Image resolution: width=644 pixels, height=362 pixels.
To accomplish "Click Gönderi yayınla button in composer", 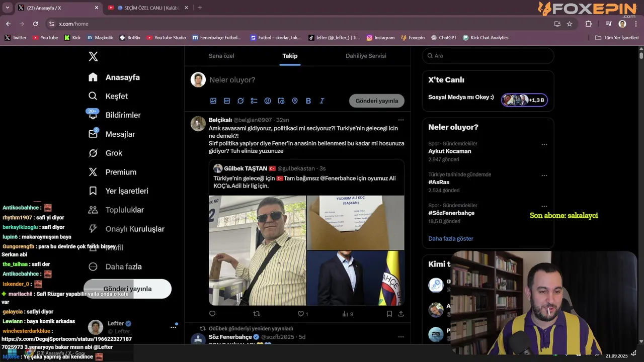I will pyautogui.click(x=377, y=101).
